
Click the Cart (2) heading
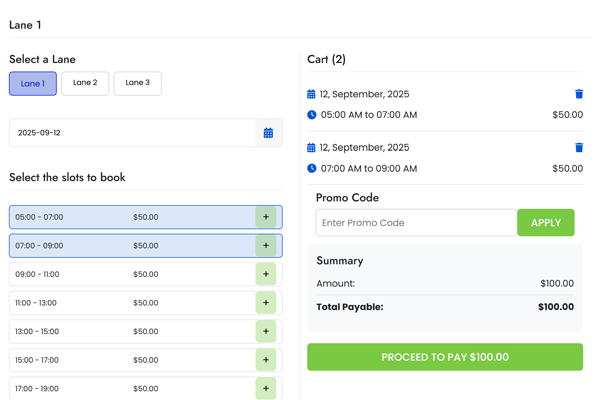point(326,59)
